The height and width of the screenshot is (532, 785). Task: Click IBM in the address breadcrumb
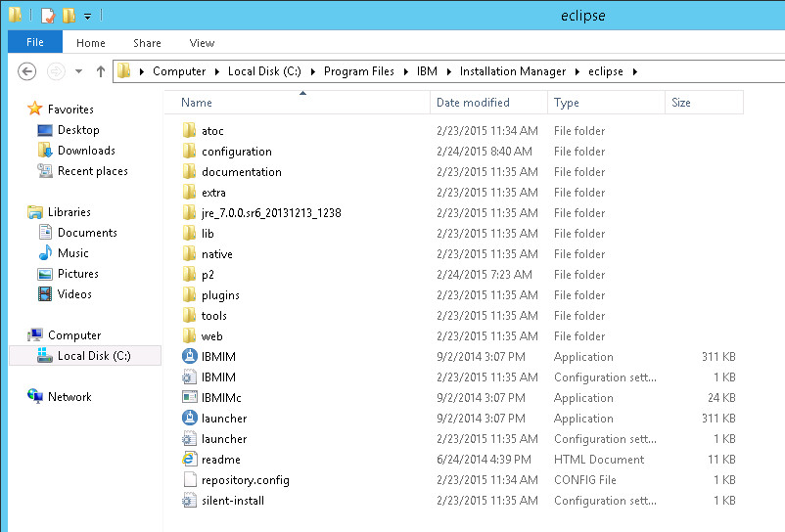coord(427,71)
